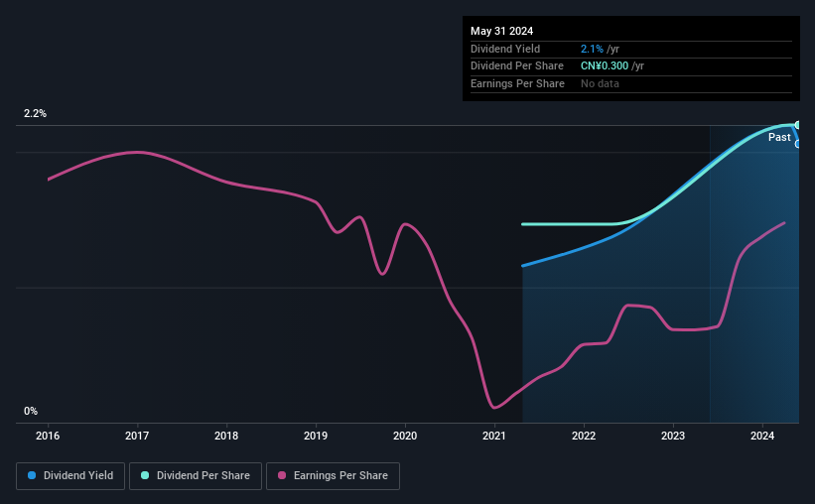Click the blue Dividend Yield legend dot
Screen dimensions: 815x504
tap(32, 476)
